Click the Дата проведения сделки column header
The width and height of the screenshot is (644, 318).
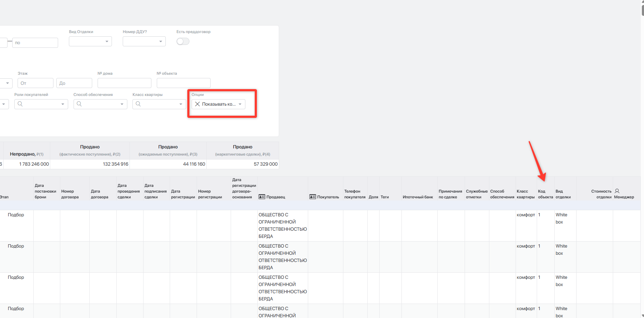click(x=128, y=191)
